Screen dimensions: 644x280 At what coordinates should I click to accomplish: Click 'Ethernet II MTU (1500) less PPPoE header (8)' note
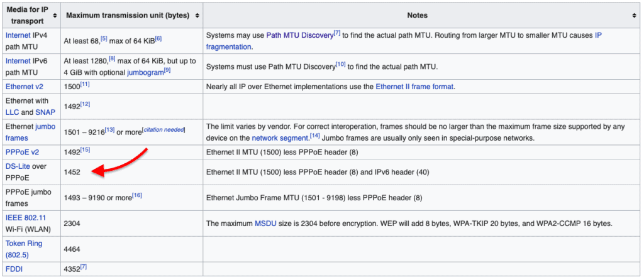click(283, 152)
